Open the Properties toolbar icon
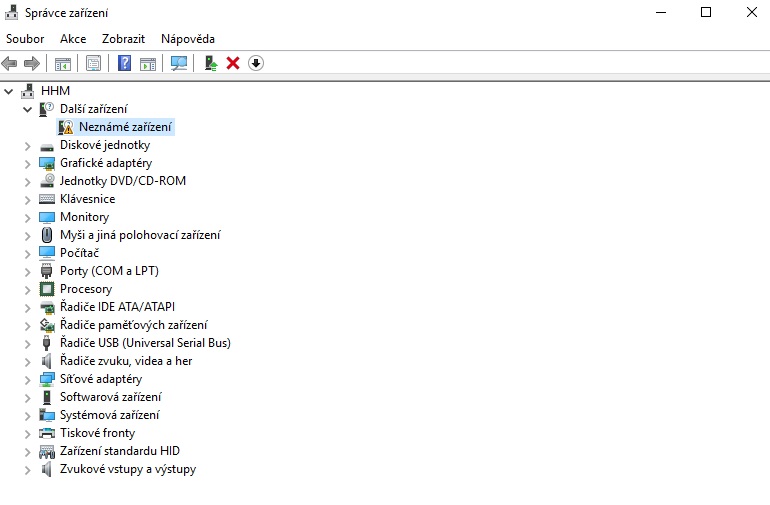 point(93,63)
